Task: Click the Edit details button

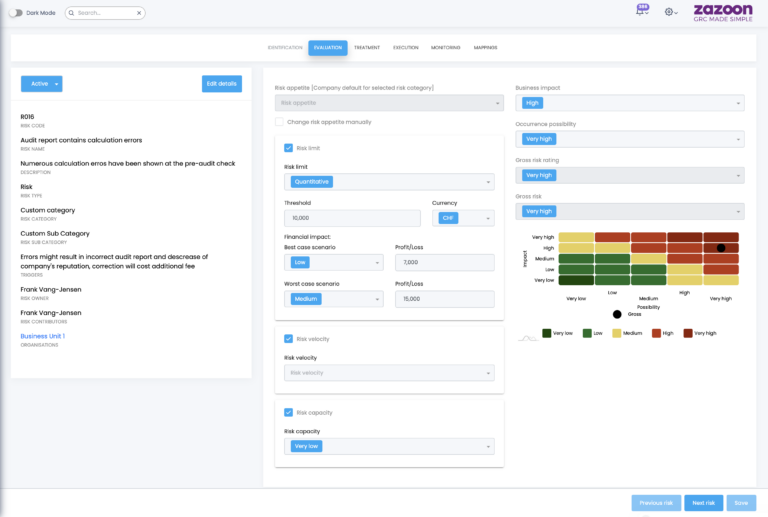Action: point(221,84)
